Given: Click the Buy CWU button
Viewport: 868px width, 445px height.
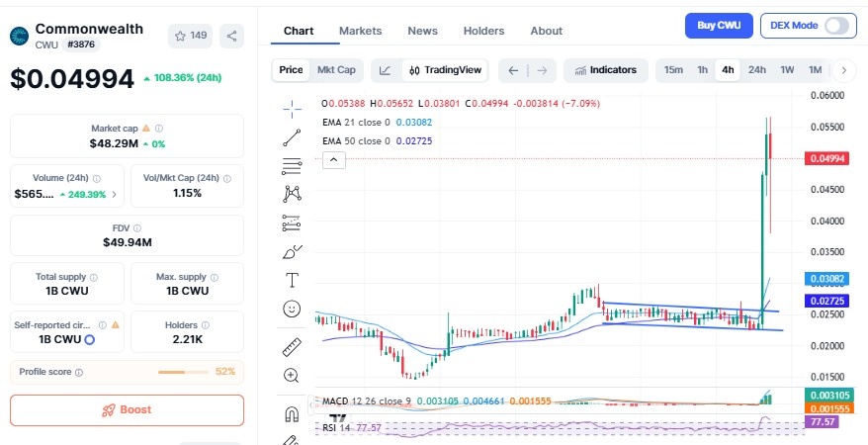Looking at the screenshot, I should (719, 26).
